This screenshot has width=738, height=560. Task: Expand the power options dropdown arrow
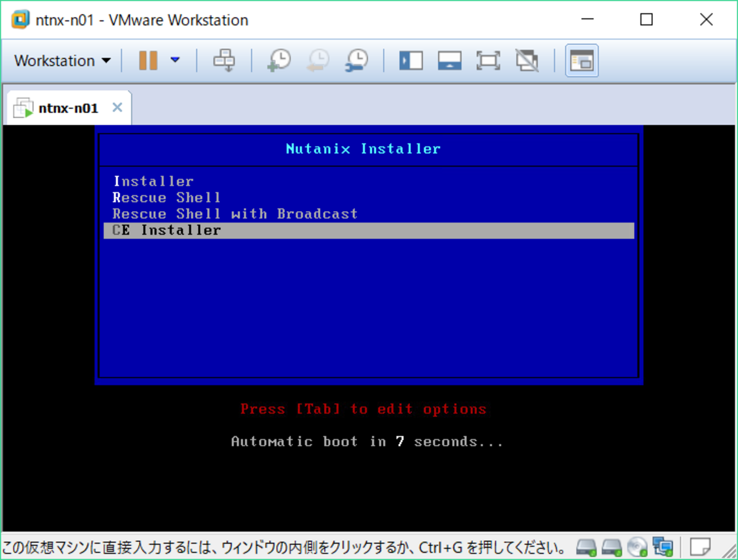click(x=175, y=60)
